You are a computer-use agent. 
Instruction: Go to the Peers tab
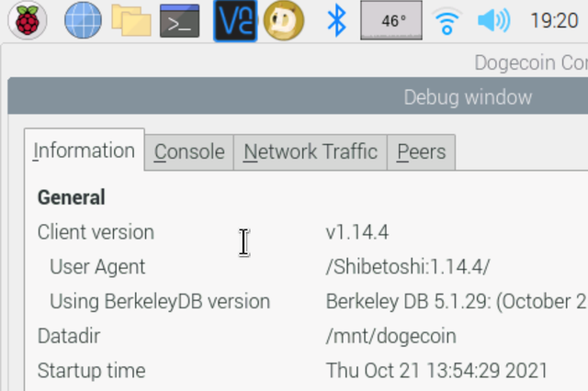tap(422, 152)
